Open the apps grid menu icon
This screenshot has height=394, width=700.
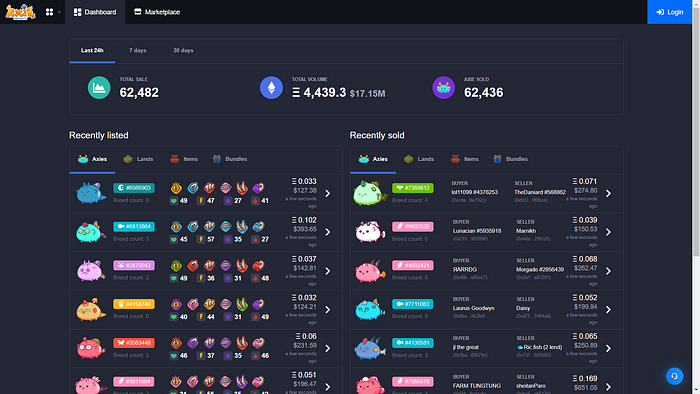click(x=49, y=12)
